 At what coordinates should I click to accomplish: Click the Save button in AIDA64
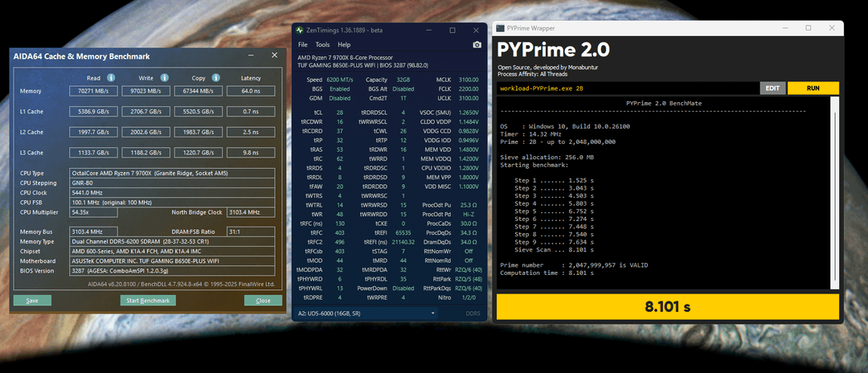coord(32,301)
